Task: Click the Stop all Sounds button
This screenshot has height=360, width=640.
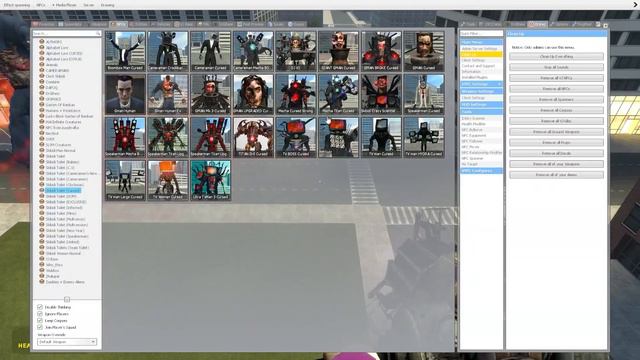Action: (x=556, y=67)
